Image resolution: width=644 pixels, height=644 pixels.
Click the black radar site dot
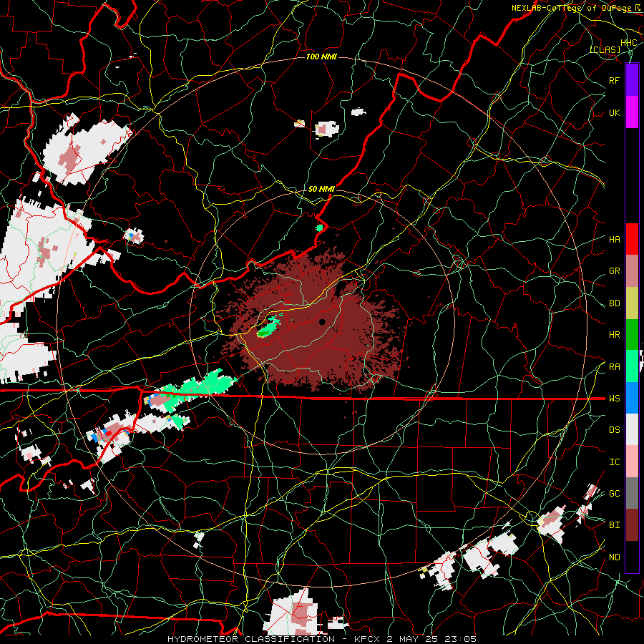322,321
